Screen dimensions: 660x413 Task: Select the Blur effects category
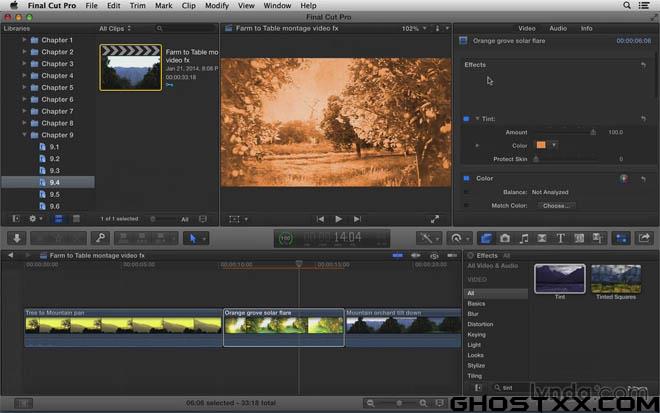pyautogui.click(x=473, y=314)
